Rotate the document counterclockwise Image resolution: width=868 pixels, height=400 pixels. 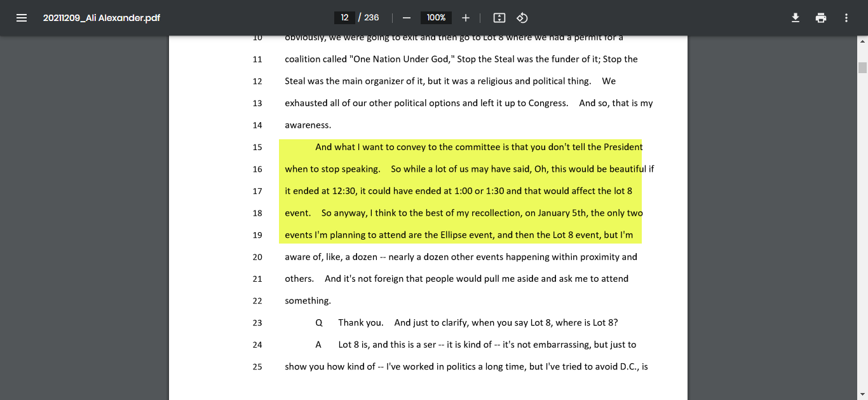click(x=522, y=18)
